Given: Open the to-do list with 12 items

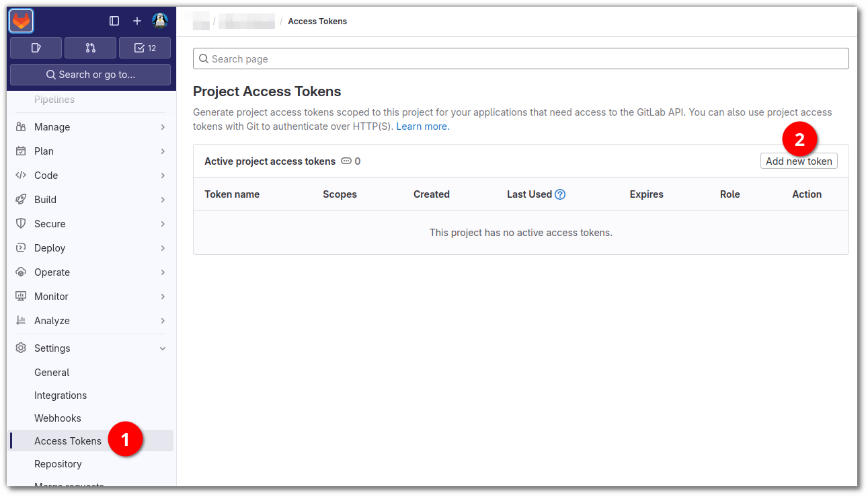Looking at the screenshot, I should (145, 48).
